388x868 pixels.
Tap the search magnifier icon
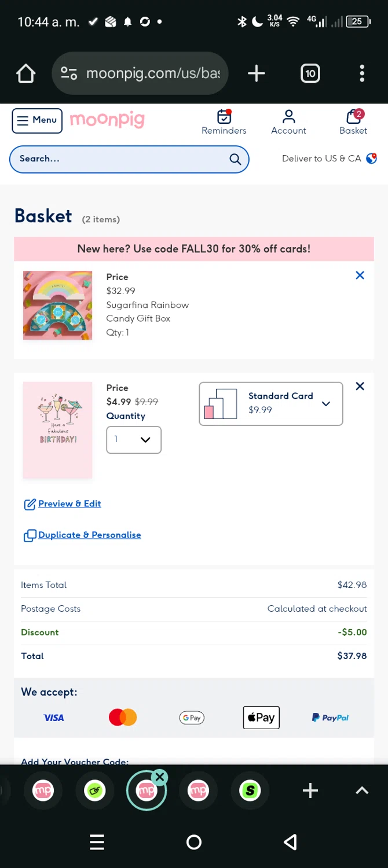235,159
